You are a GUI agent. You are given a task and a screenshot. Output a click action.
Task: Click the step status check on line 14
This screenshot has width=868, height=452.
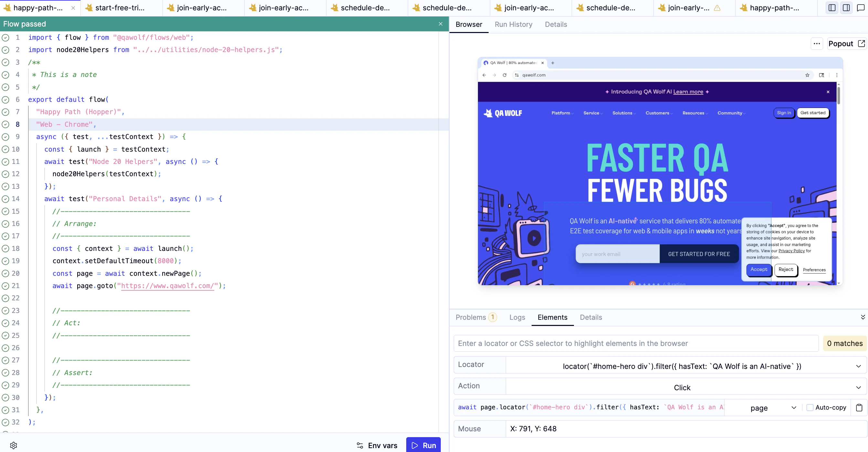5,199
